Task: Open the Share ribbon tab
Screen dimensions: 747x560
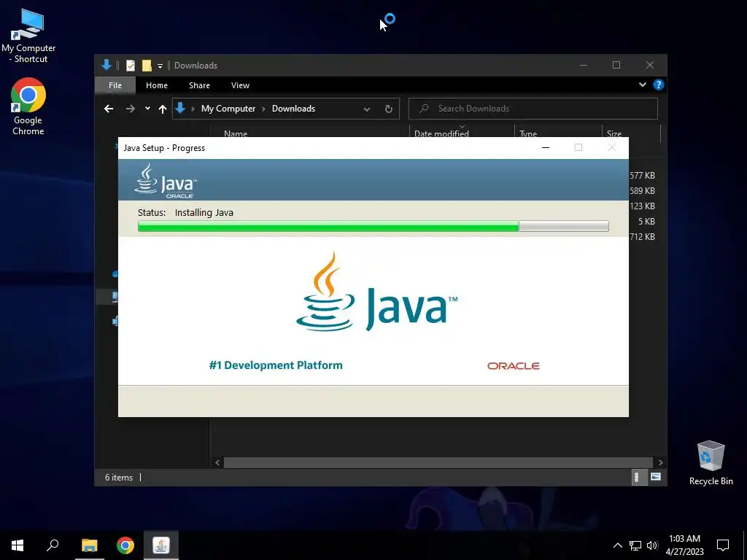Action: tap(199, 85)
